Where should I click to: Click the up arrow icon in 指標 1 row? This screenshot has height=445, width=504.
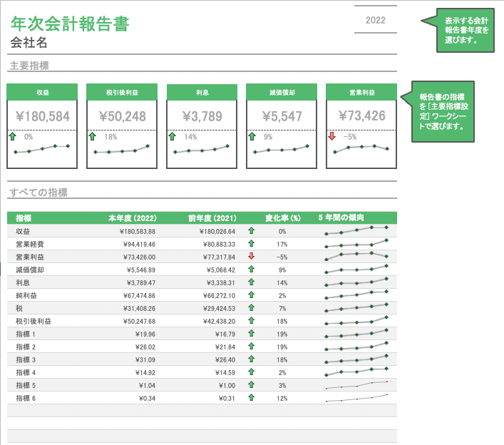(x=252, y=334)
